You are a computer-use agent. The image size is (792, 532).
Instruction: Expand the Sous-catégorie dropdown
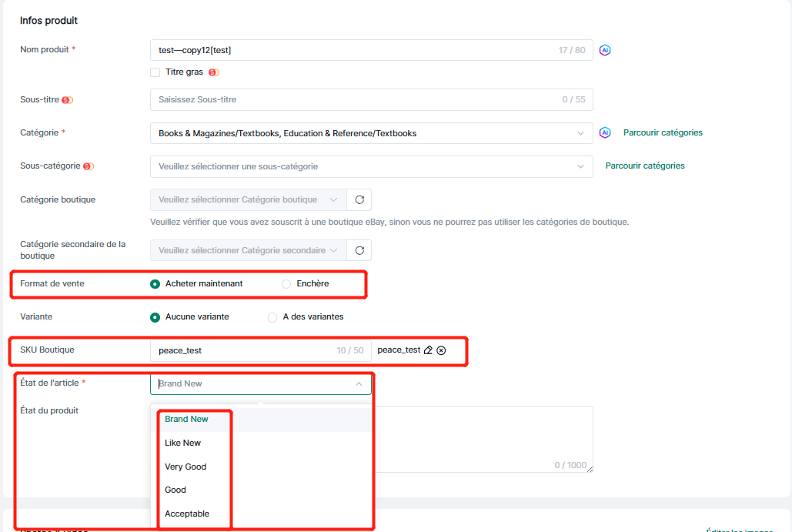(371, 166)
